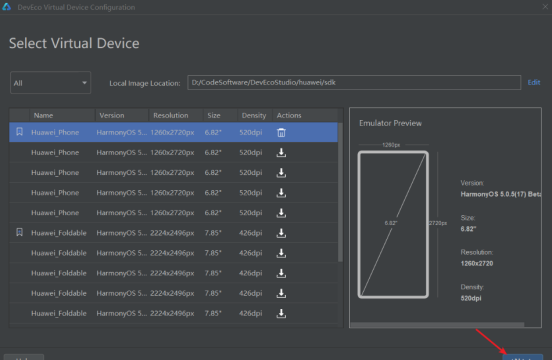This screenshot has width=552, height=360.
Task: Select the first Huawei_Foldable row
Action: coord(173,233)
